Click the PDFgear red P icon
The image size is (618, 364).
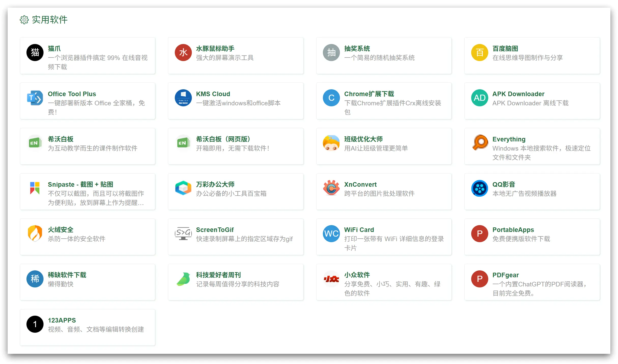480,279
